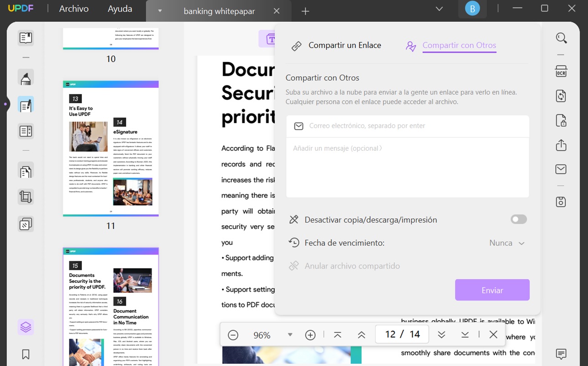Open the Archivo menu
The width and height of the screenshot is (588, 366).
[x=74, y=9]
